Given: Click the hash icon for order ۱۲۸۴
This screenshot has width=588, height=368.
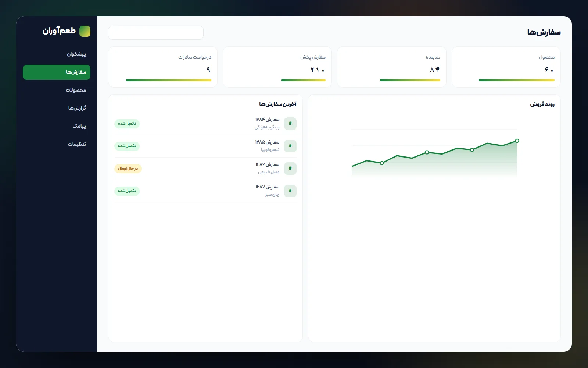Looking at the screenshot, I should [290, 124].
